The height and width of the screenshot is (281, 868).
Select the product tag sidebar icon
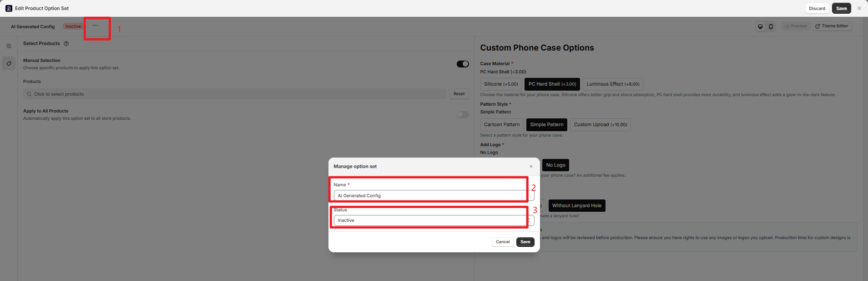9,64
